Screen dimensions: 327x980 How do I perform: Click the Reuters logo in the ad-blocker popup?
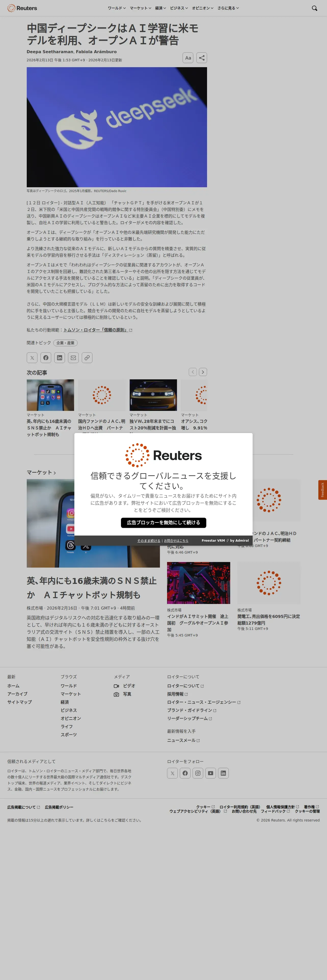point(164,455)
